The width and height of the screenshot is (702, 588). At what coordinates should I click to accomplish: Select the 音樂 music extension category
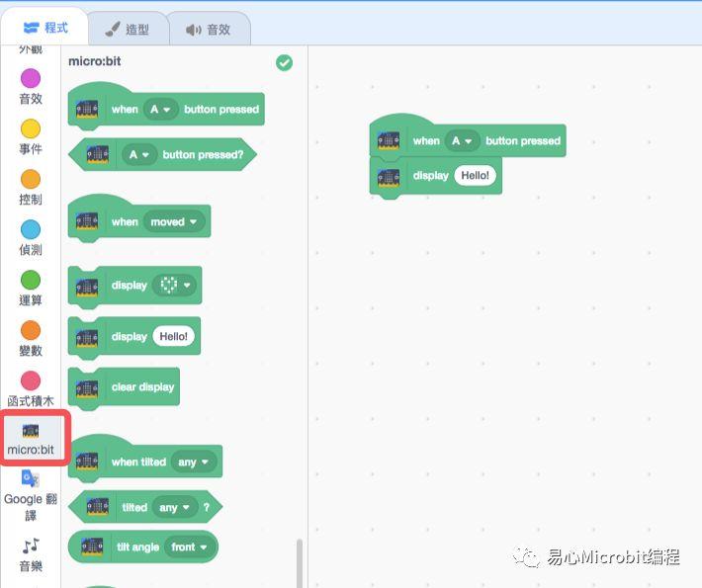pos(31,554)
